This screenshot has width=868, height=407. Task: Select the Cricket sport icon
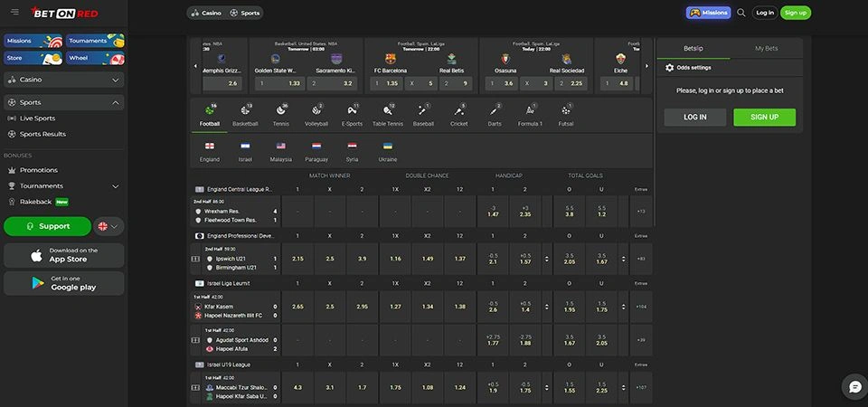[459, 114]
